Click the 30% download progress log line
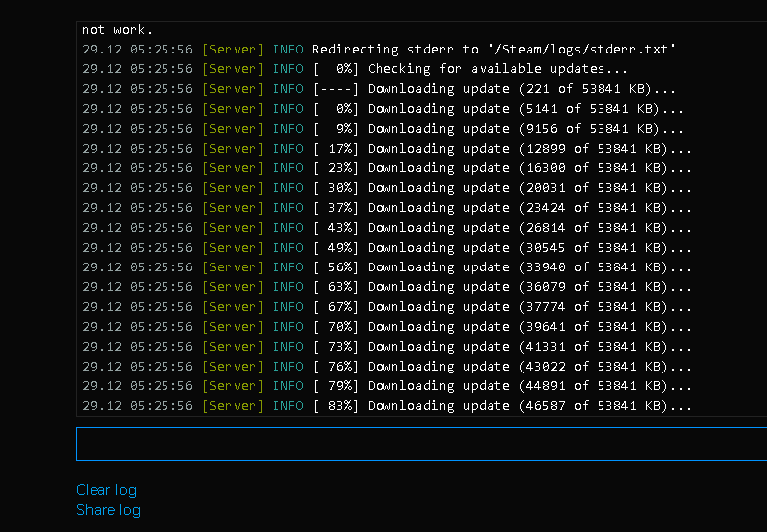Image resolution: width=767 pixels, height=532 pixels. (386, 188)
